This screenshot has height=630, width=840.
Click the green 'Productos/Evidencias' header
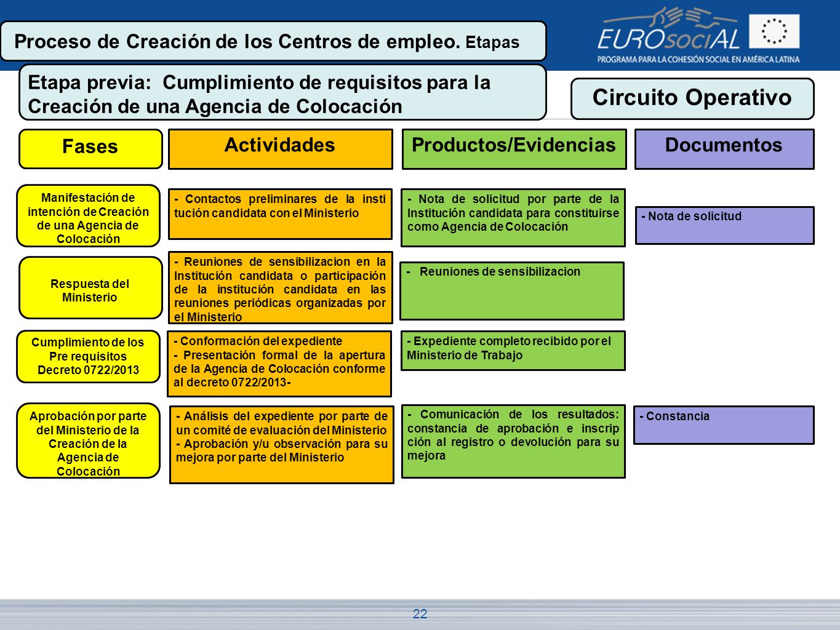coord(514,149)
